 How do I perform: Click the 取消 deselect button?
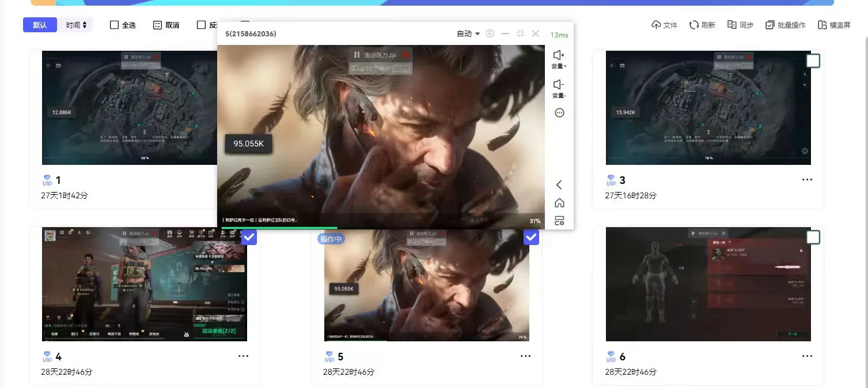pyautogui.click(x=166, y=25)
